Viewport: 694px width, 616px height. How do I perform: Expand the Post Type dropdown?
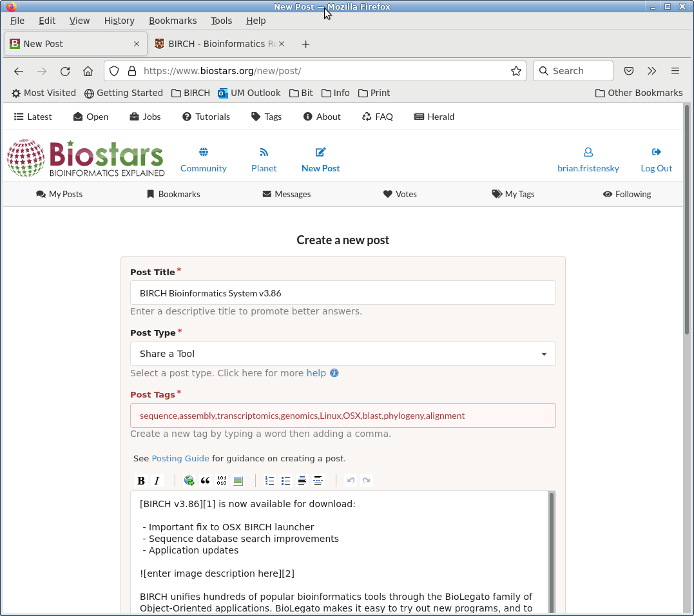(343, 354)
